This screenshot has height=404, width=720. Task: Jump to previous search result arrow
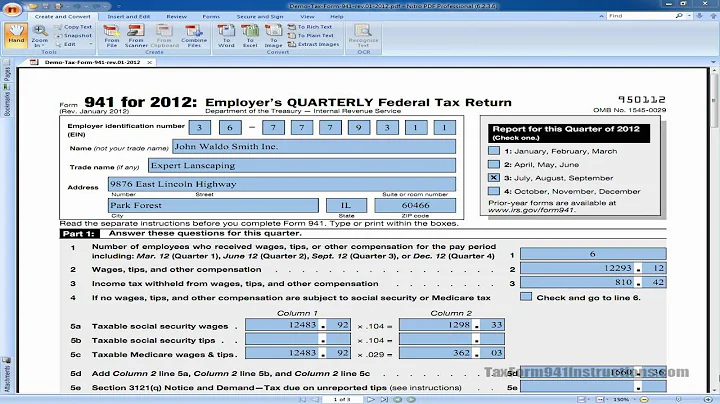[x=713, y=16]
